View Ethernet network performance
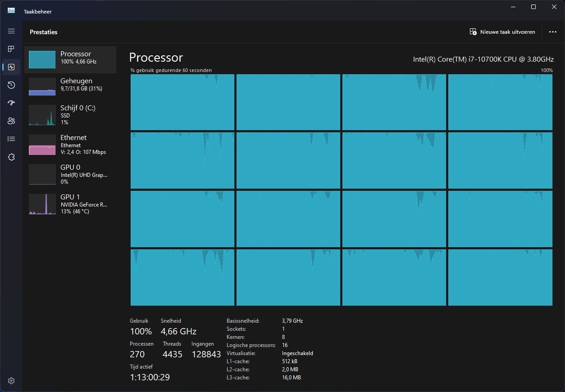This screenshot has width=565, height=392. (70, 145)
